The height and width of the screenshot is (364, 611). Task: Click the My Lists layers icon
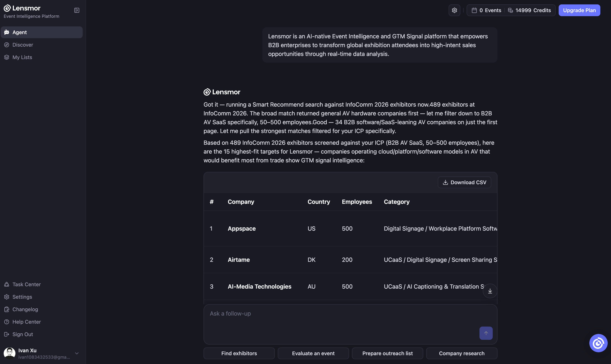(7, 57)
